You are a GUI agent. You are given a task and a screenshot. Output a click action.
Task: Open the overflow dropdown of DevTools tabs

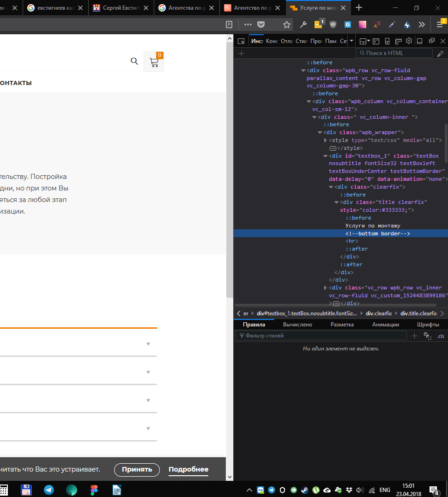[351, 41]
